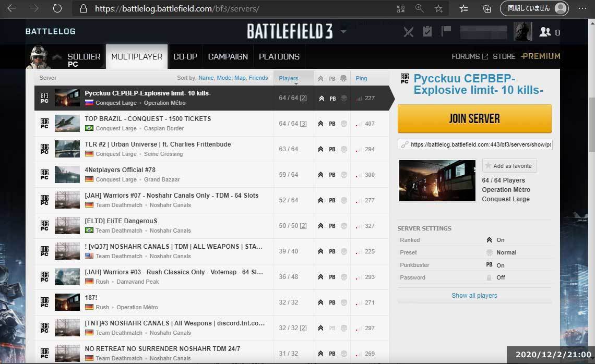The image size is (595, 364).
Task: Open the browser collections icon
Action: point(486,8)
